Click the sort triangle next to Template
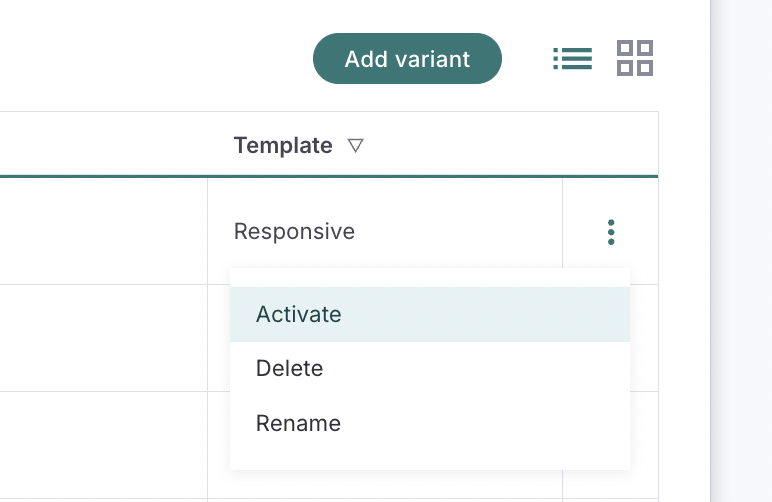 point(355,146)
